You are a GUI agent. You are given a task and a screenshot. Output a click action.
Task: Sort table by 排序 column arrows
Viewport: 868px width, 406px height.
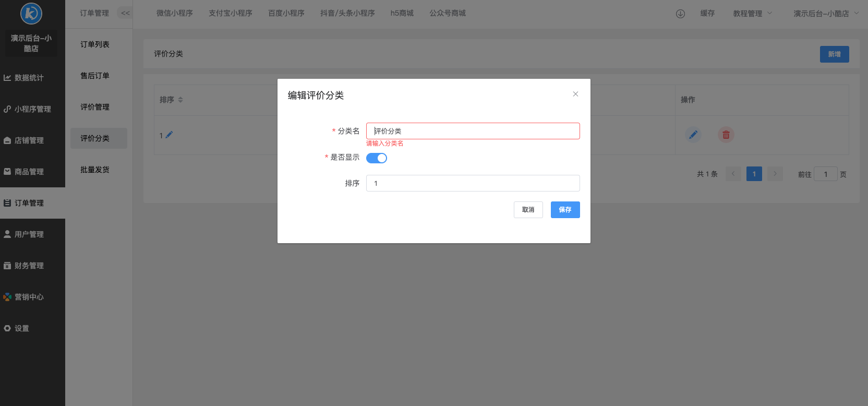point(180,100)
